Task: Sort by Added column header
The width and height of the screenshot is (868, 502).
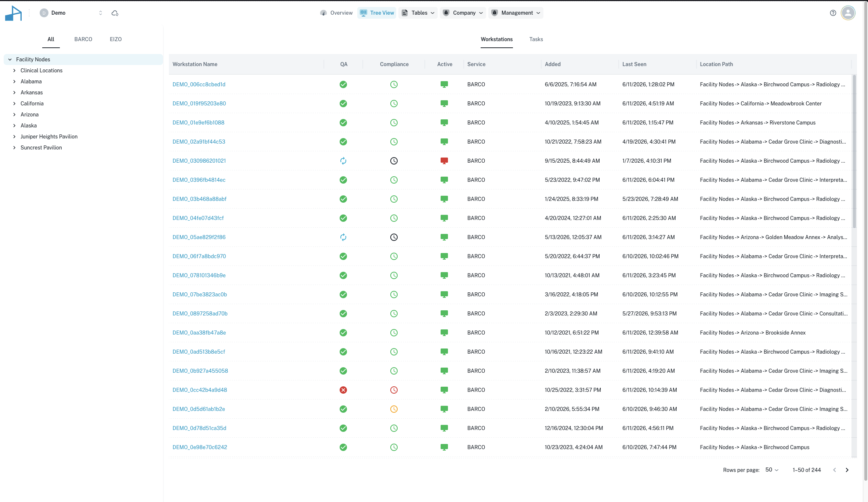Action: [553, 64]
